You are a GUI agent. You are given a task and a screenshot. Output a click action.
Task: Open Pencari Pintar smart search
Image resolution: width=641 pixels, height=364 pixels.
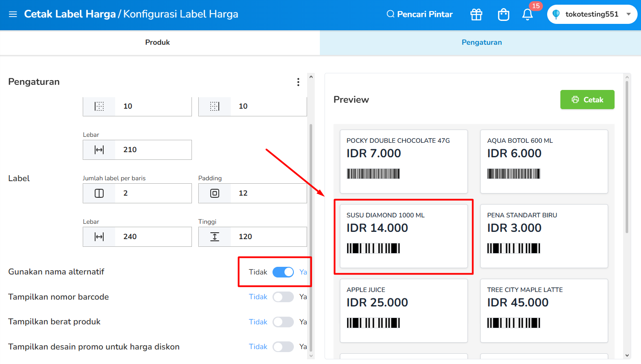[x=420, y=14]
